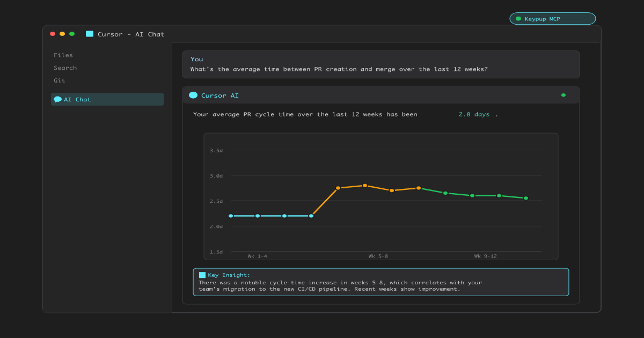Image resolution: width=644 pixels, height=338 pixels.
Task: Open Search in the sidebar
Action: (65, 68)
